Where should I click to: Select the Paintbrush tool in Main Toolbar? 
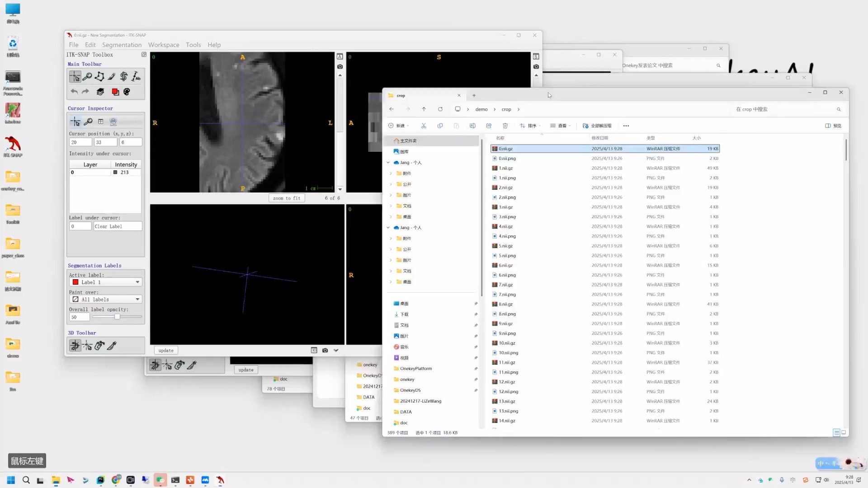coord(112,76)
